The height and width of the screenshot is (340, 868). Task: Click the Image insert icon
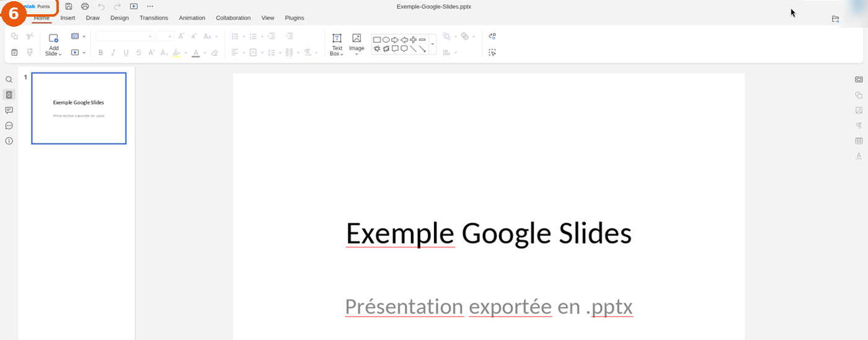tap(356, 43)
